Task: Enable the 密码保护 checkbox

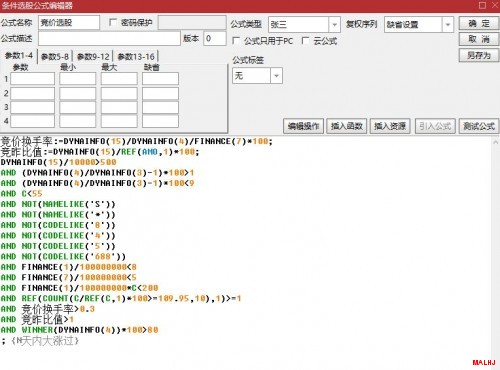Action: (x=113, y=22)
